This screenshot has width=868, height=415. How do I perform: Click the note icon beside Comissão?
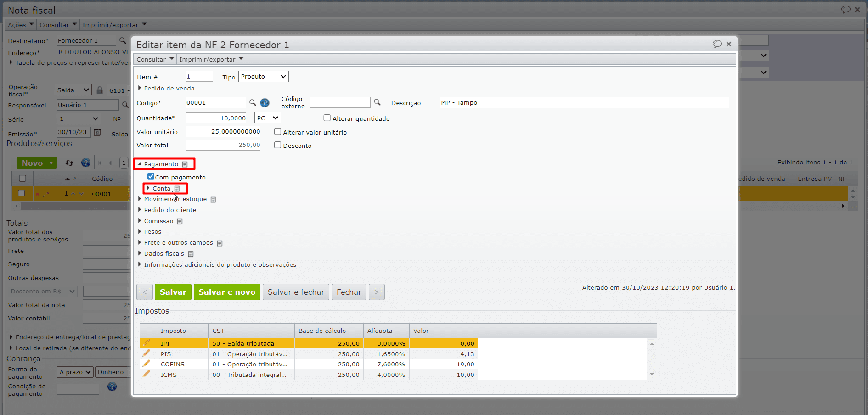pos(180,221)
